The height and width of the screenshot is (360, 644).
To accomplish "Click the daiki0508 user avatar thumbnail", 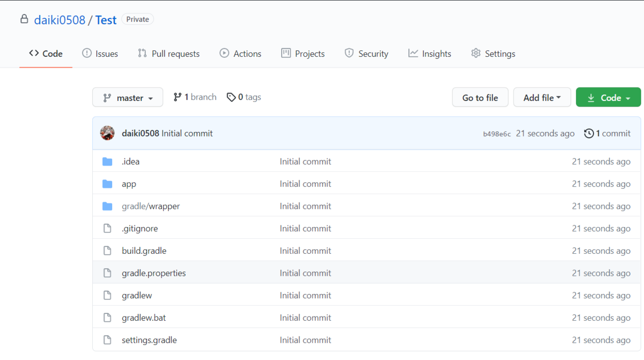I will coord(107,133).
